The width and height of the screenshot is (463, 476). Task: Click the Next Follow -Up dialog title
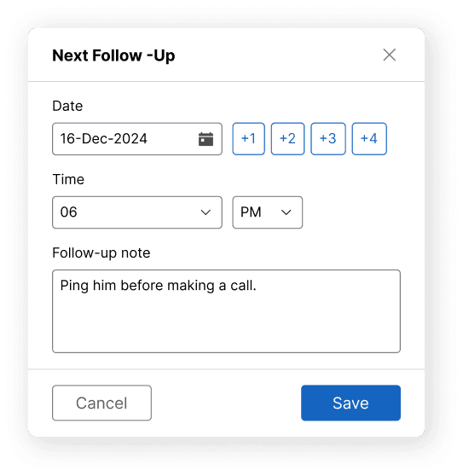113,55
